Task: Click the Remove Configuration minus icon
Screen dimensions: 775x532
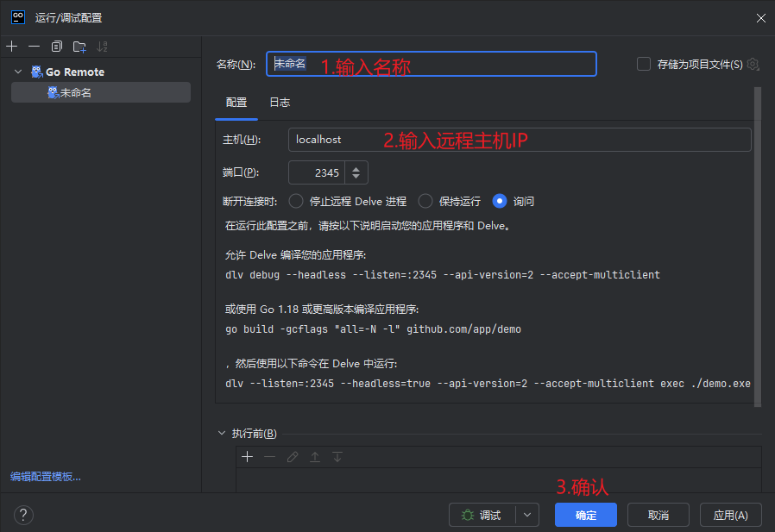Action: click(34, 46)
